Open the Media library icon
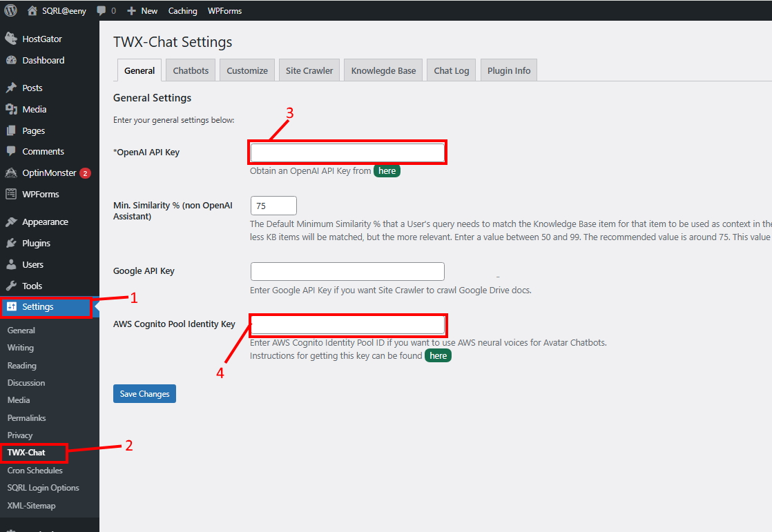Screen dimensions: 772x532 point(11,109)
